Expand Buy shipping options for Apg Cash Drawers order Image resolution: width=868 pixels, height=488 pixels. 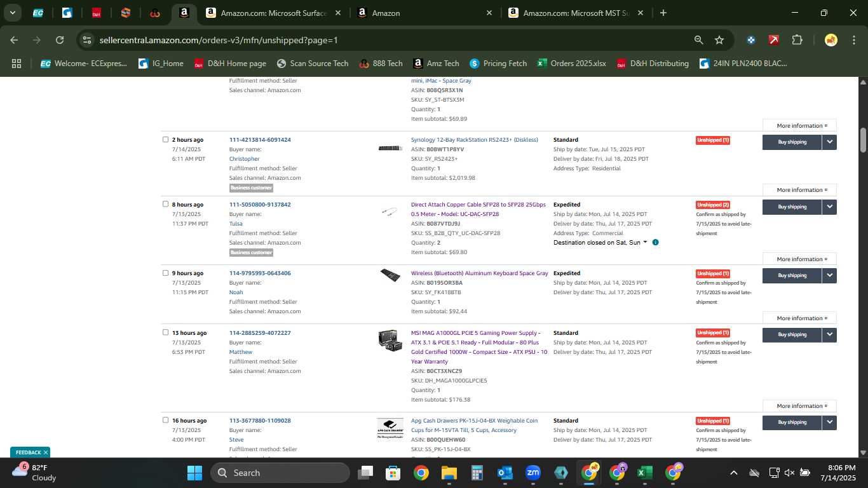click(x=829, y=423)
